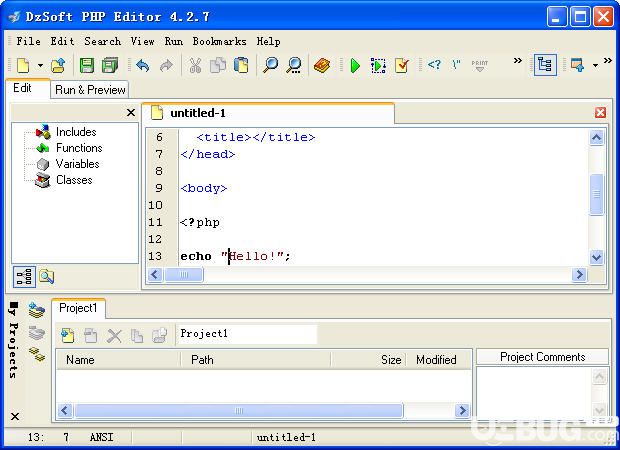Open the Search menu
620x450 pixels.
tap(102, 41)
